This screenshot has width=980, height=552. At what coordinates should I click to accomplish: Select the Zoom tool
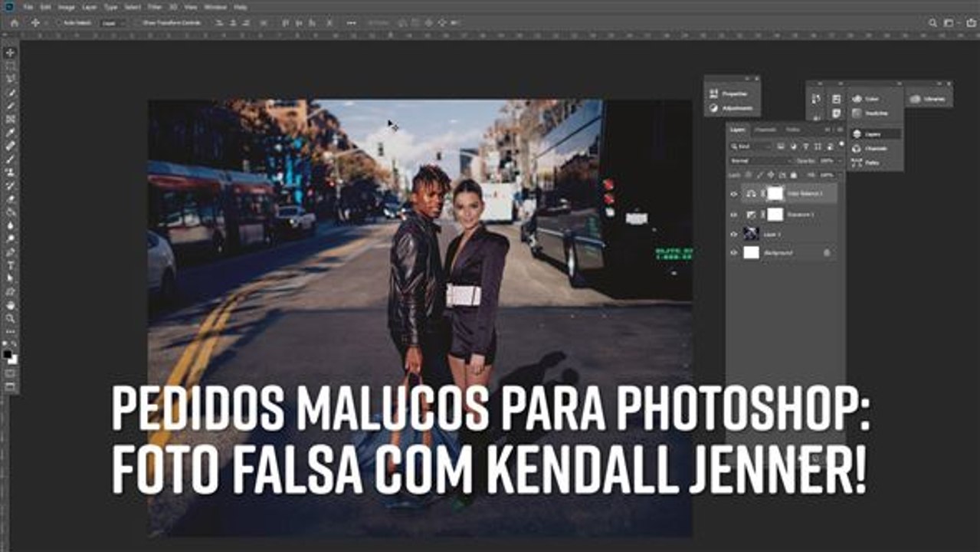coord(11,317)
